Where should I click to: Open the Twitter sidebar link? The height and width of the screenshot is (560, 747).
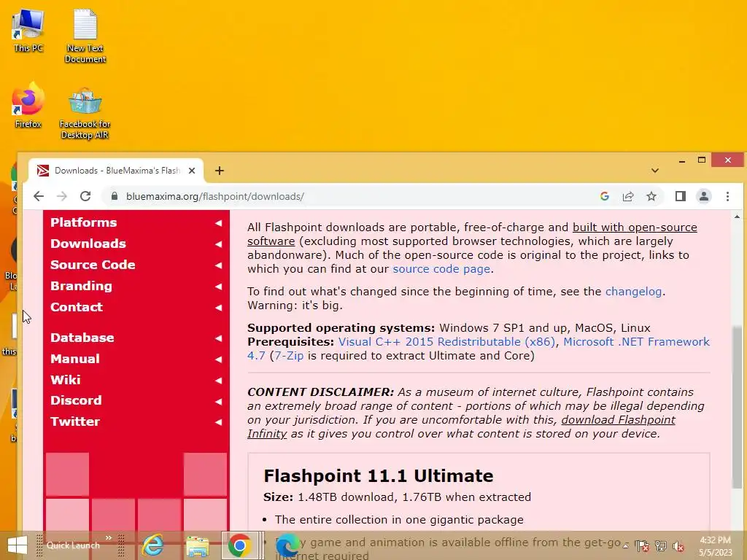pyautogui.click(x=75, y=421)
